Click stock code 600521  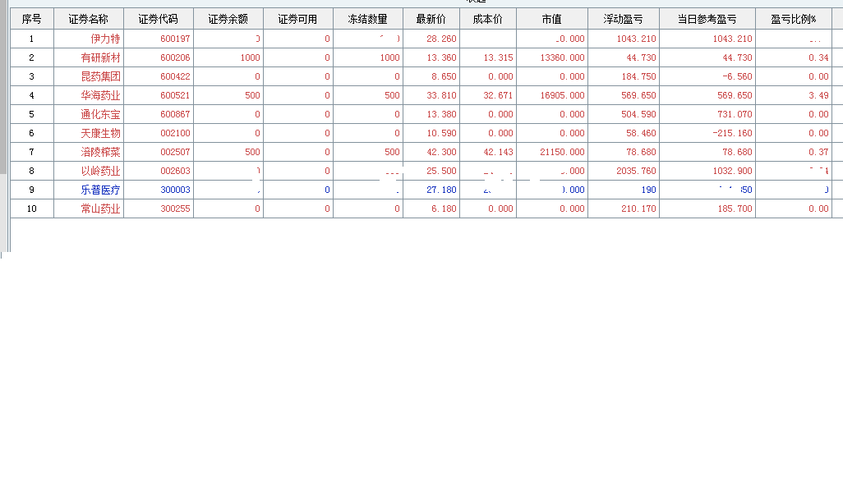point(175,96)
